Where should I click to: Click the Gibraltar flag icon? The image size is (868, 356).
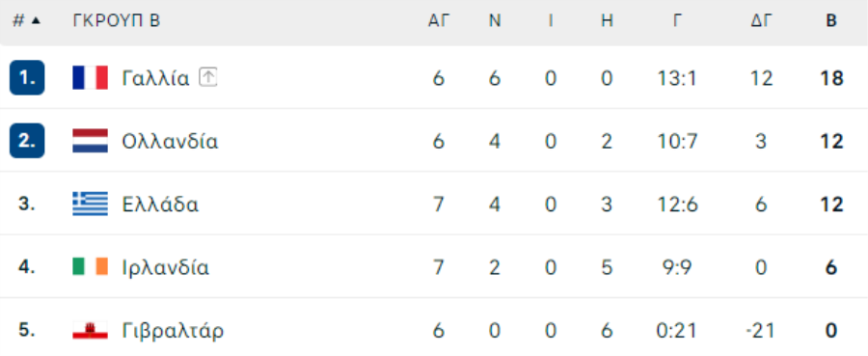pos(91,331)
